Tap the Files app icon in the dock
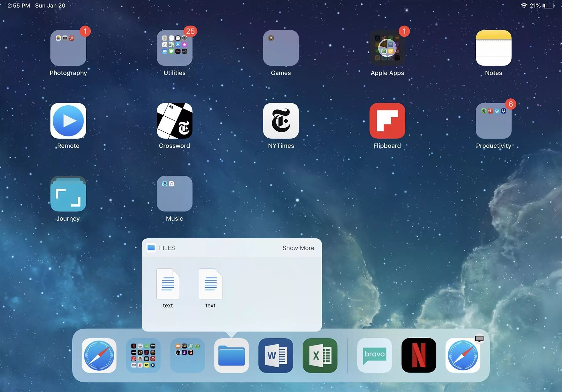The image size is (562, 392). point(231,355)
